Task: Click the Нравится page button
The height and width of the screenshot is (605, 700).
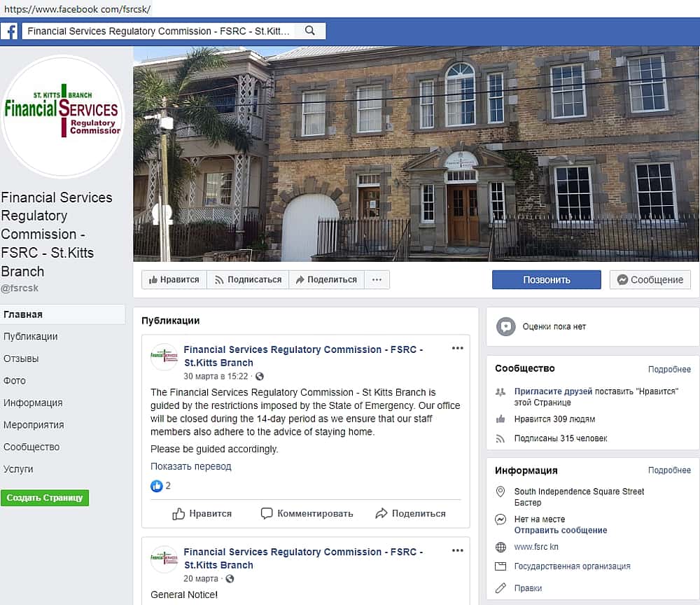Action: coord(174,279)
